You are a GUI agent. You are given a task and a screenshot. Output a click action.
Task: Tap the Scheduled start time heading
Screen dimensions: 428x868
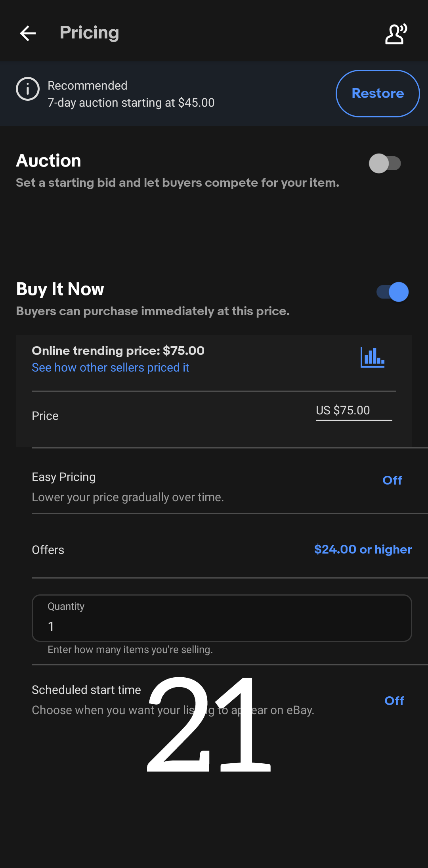coord(86,690)
